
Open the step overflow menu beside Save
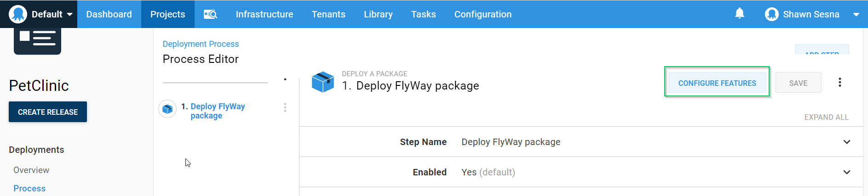839,83
